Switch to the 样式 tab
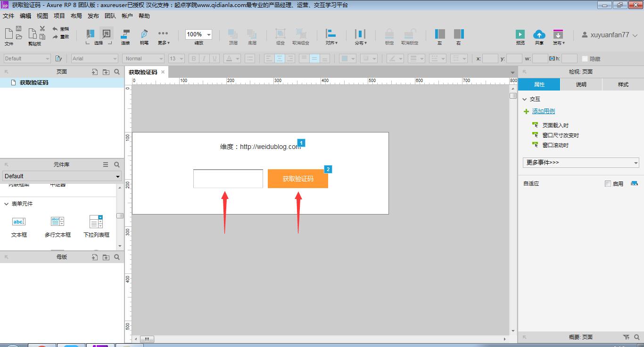The width and height of the screenshot is (644, 347). coord(623,84)
